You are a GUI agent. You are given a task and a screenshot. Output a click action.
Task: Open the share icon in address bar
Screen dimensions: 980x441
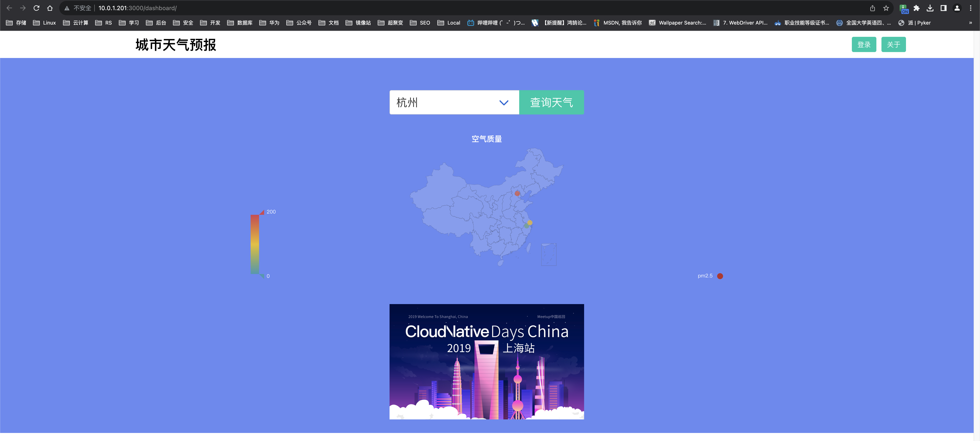click(x=873, y=8)
